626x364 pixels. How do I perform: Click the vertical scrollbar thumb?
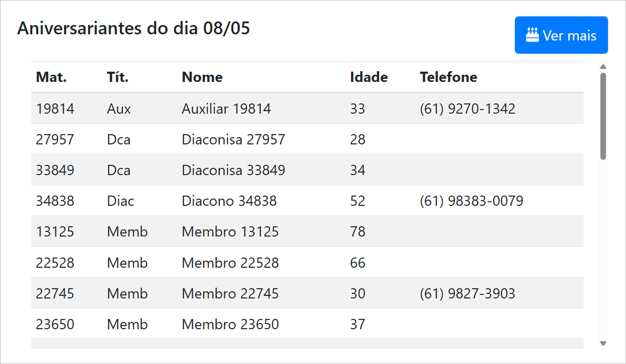(603, 116)
